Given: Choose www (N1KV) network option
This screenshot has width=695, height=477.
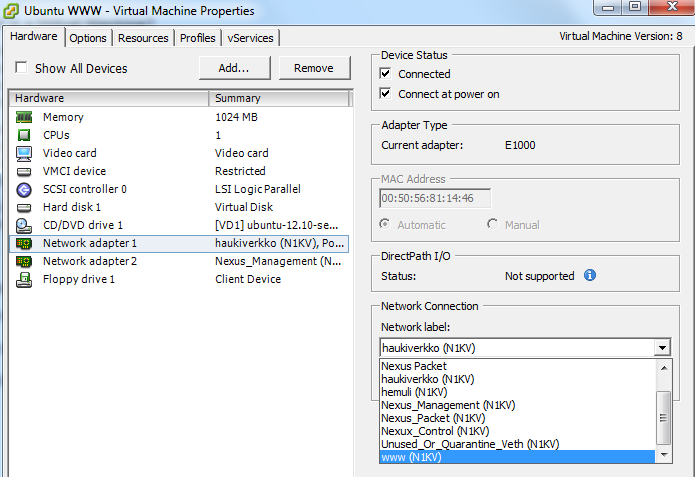Looking at the screenshot, I should (517, 457).
